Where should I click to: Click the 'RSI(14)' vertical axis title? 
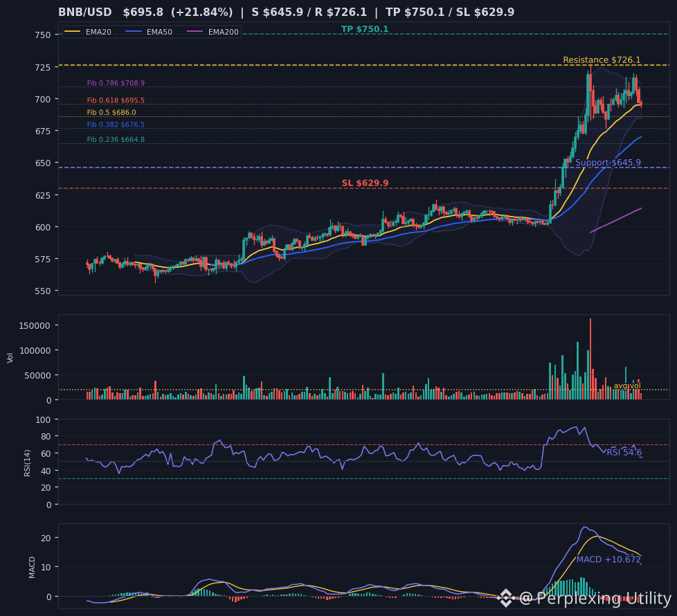[27, 463]
